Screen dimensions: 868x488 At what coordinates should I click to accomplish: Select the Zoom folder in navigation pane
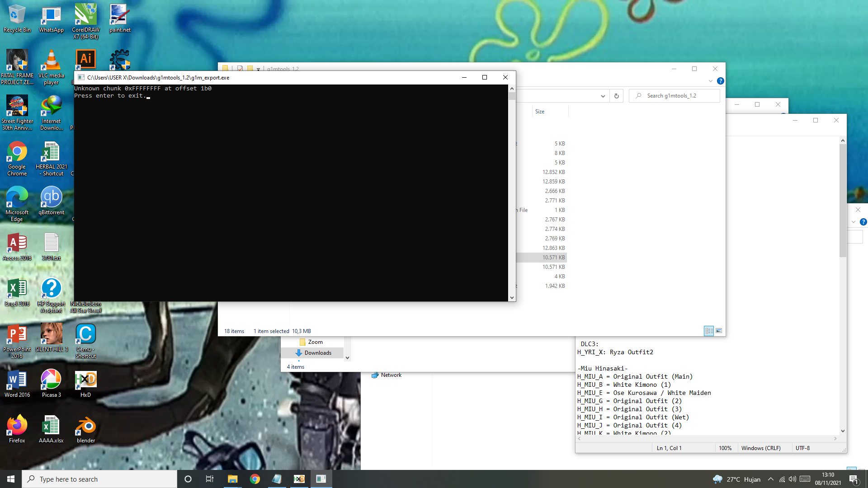point(315,342)
